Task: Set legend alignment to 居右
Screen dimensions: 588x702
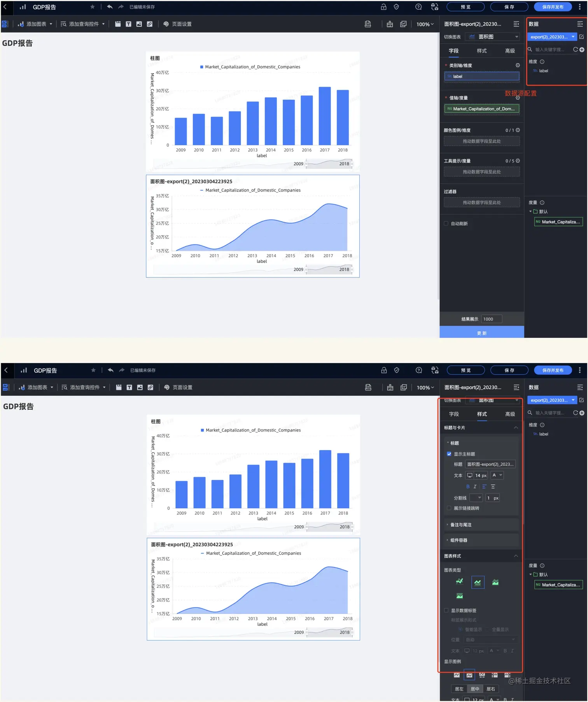Action: click(491, 689)
